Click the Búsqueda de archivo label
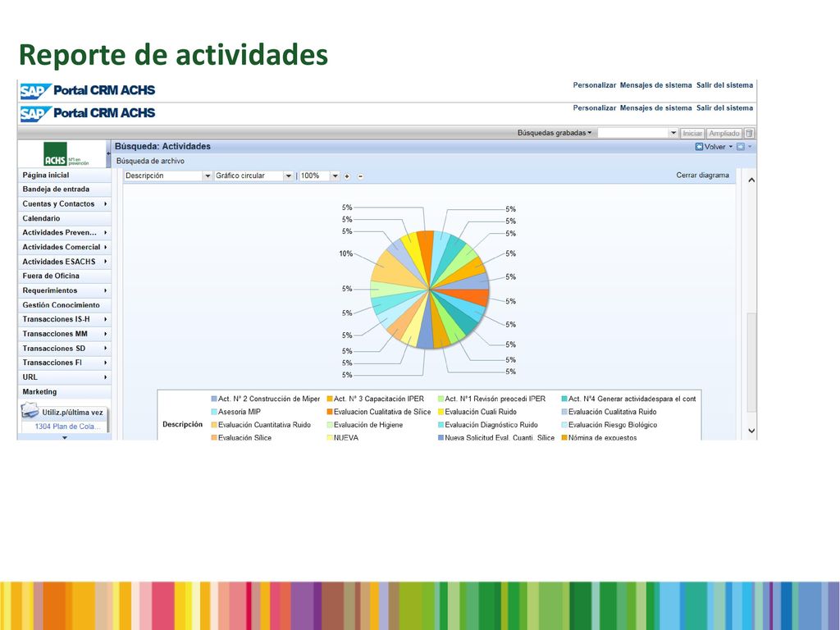 [x=150, y=161]
